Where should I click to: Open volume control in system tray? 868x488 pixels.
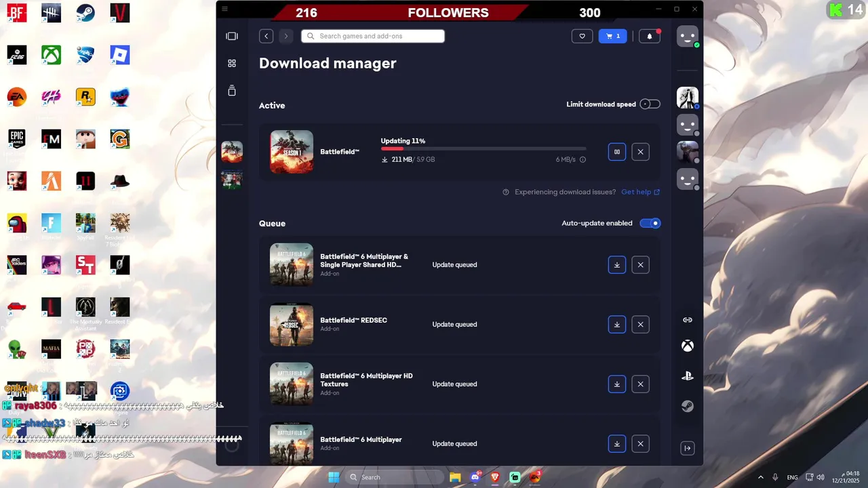[821, 477]
